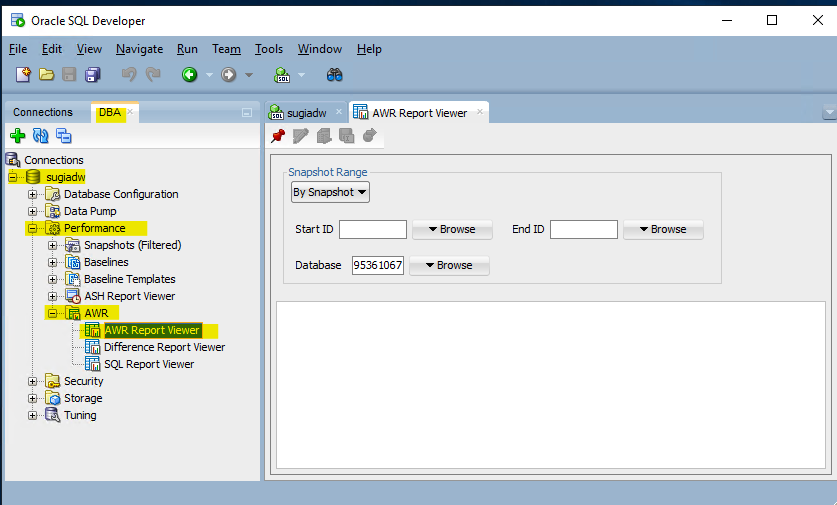The width and height of the screenshot is (837, 505).
Task: Click the grey Forward navigation icon
Action: [228, 75]
